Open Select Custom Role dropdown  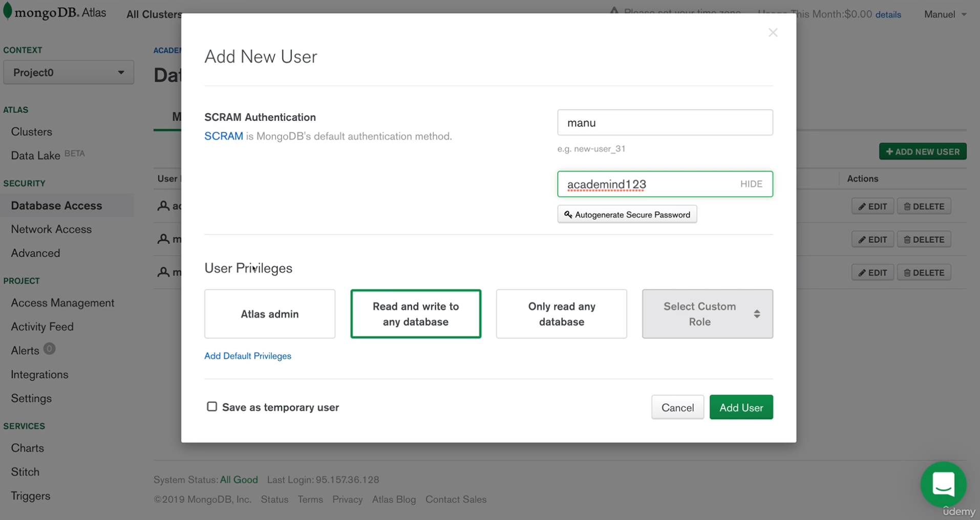click(x=708, y=314)
